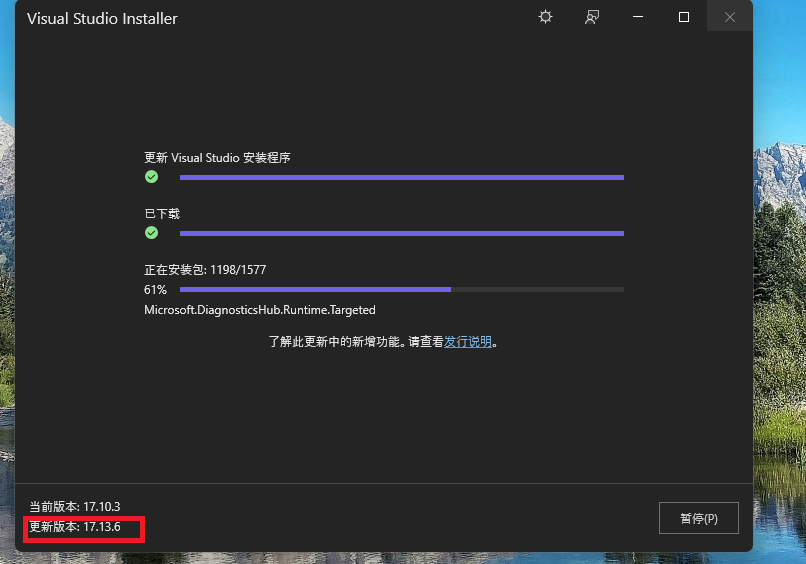Click the 更新版本: 17.13.6 text
806x564 pixels.
point(75,526)
